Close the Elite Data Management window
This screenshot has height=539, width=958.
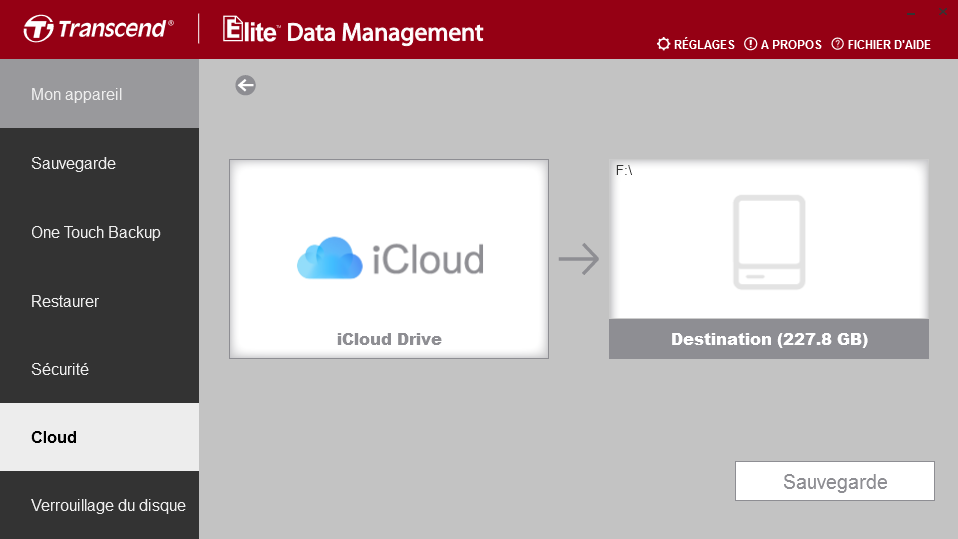click(x=943, y=12)
